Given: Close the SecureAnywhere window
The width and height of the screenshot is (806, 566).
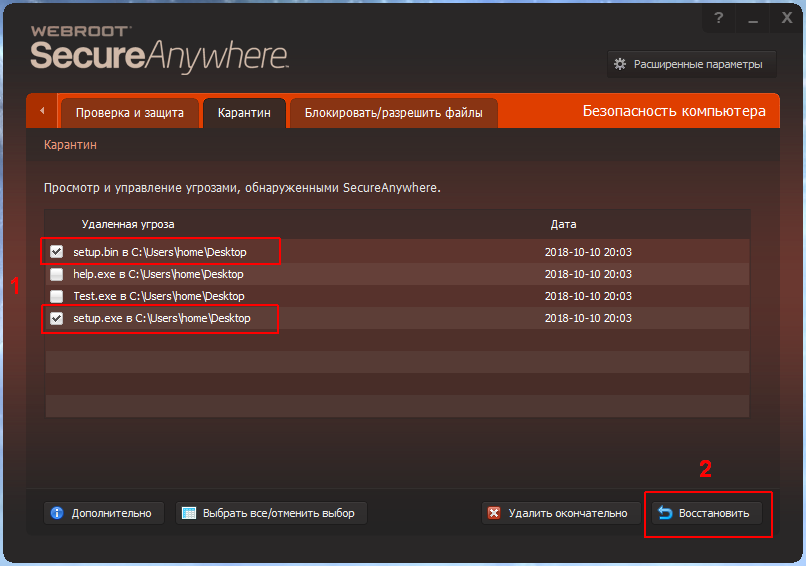Looking at the screenshot, I should point(786,19).
